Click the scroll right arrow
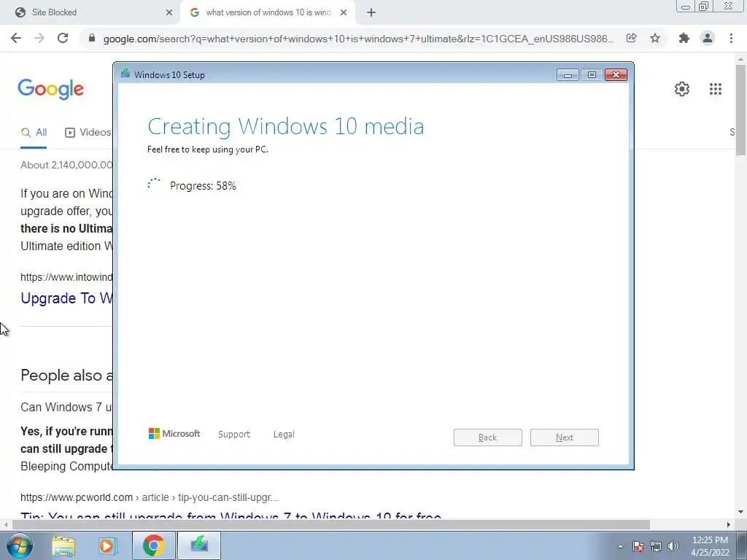 coord(729,524)
